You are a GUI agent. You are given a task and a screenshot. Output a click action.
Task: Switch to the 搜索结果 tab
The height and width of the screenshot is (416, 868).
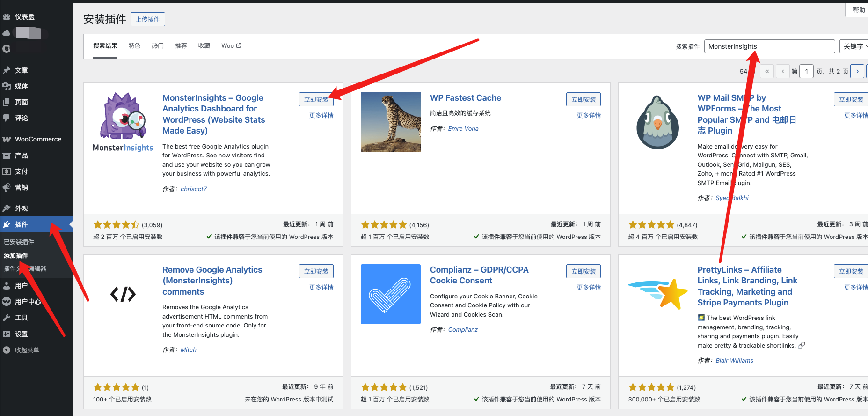click(x=105, y=46)
